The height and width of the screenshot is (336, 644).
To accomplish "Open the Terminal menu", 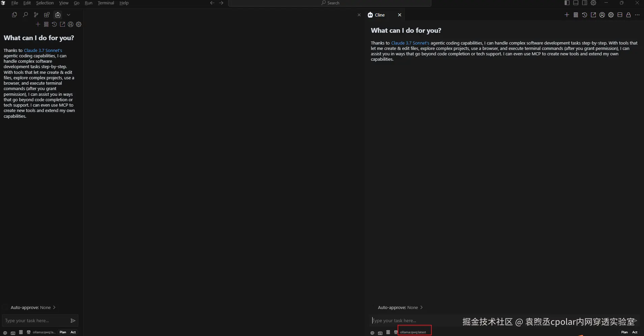I will [106, 3].
